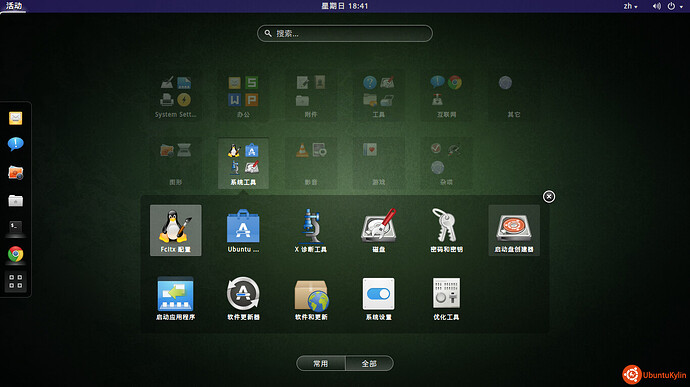Click the 活动 activities button
The height and width of the screenshot is (387, 690).
coord(14,6)
